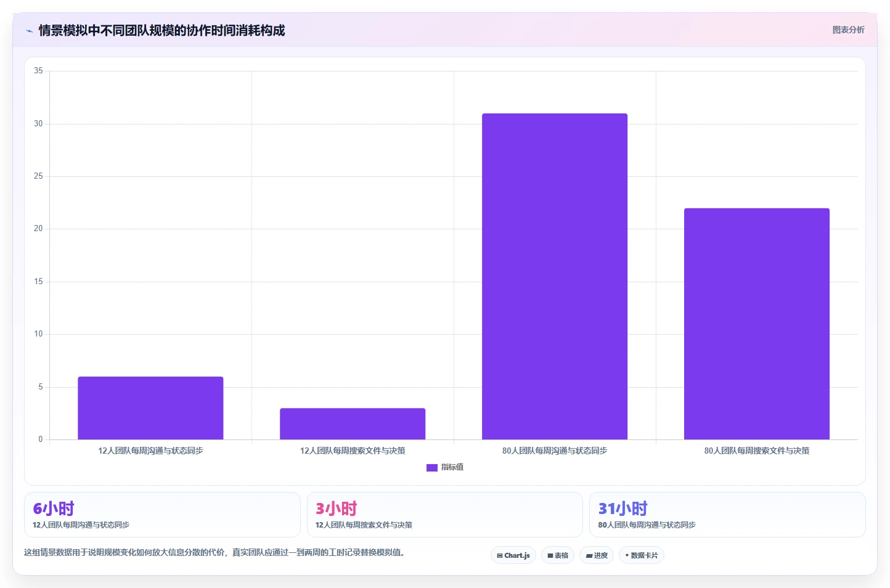
Task: Click the 表格 tag icon
Action: [x=550, y=556]
